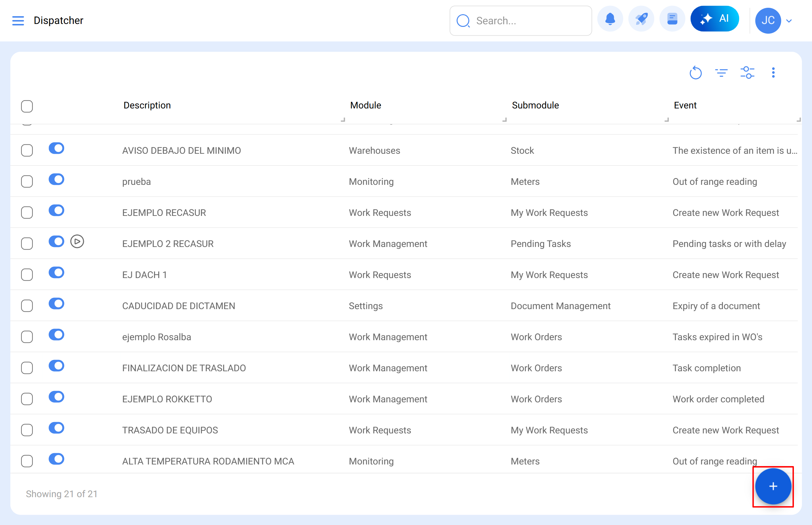Disable the AVISO DEBAJO DEL MINIMO toggle

click(x=56, y=148)
